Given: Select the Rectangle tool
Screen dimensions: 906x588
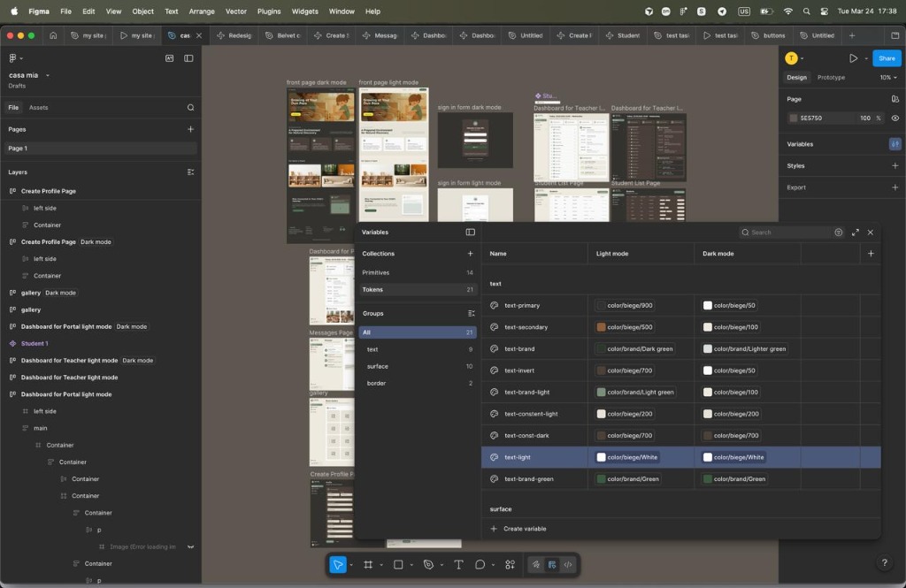Looking at the screenshot, I should (398, 564).
